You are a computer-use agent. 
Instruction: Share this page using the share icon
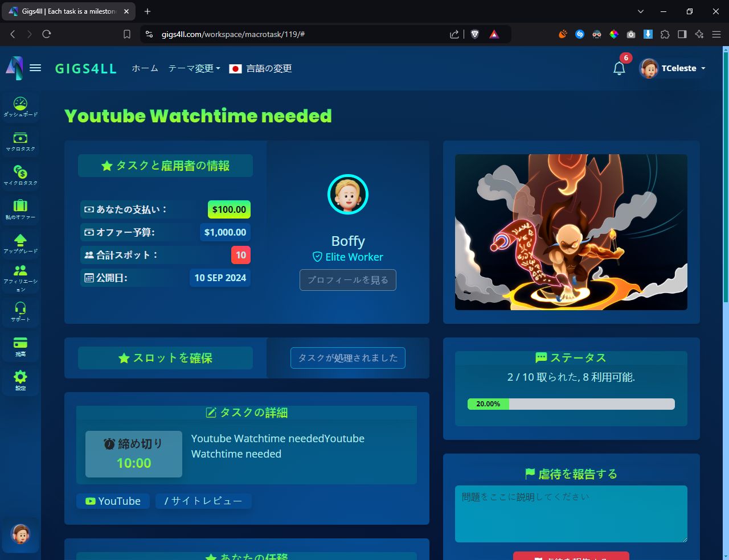[x=454, y=34]
